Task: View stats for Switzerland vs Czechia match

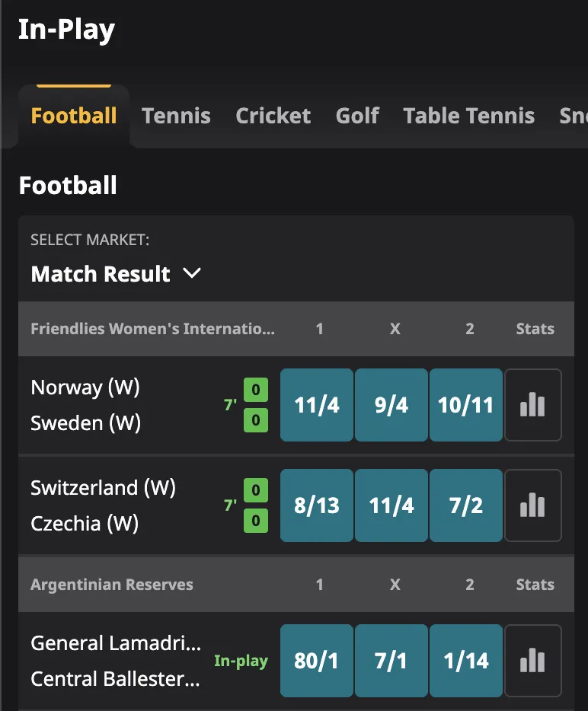Action: pyautogui.click(x=532, y=505)
